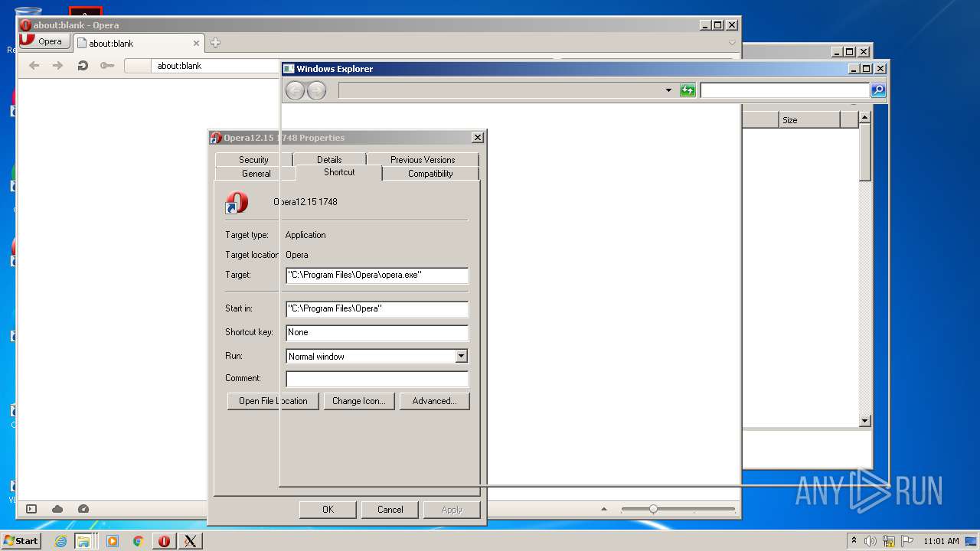Click Windows Explorer back button

(x=295, y=90)
